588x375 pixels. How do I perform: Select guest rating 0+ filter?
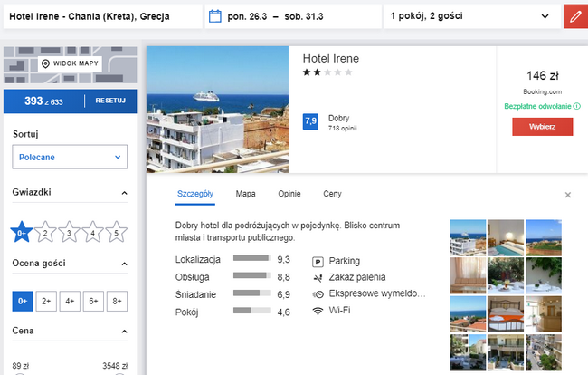pyautogui.click(x=23, y=301)
